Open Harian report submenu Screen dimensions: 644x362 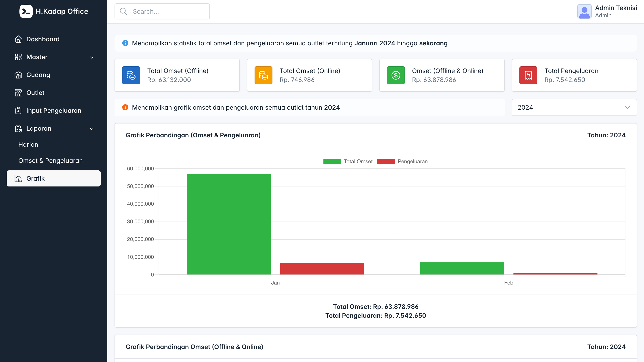point(28,144)
